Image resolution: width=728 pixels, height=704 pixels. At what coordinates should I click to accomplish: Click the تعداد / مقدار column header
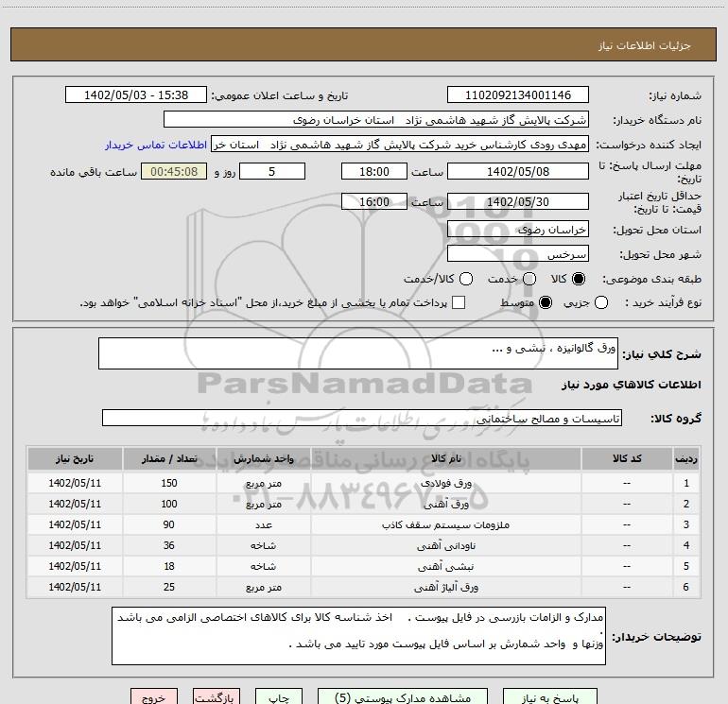169,458
